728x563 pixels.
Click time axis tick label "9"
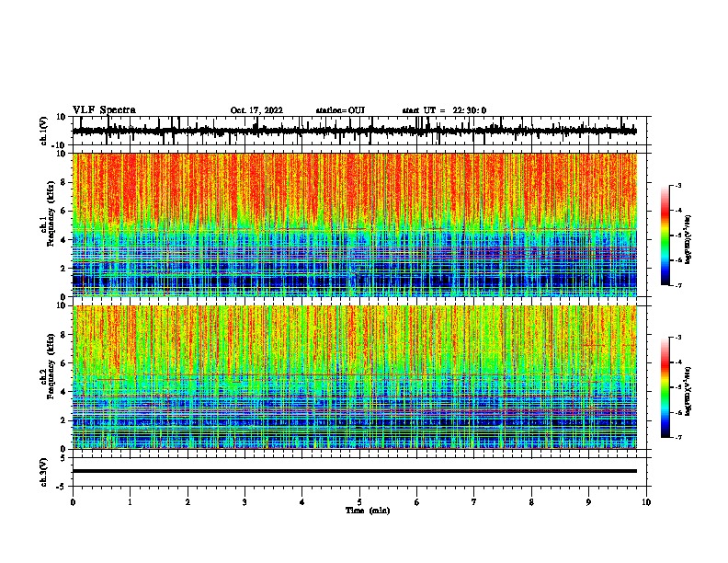[x=588, y=502]
